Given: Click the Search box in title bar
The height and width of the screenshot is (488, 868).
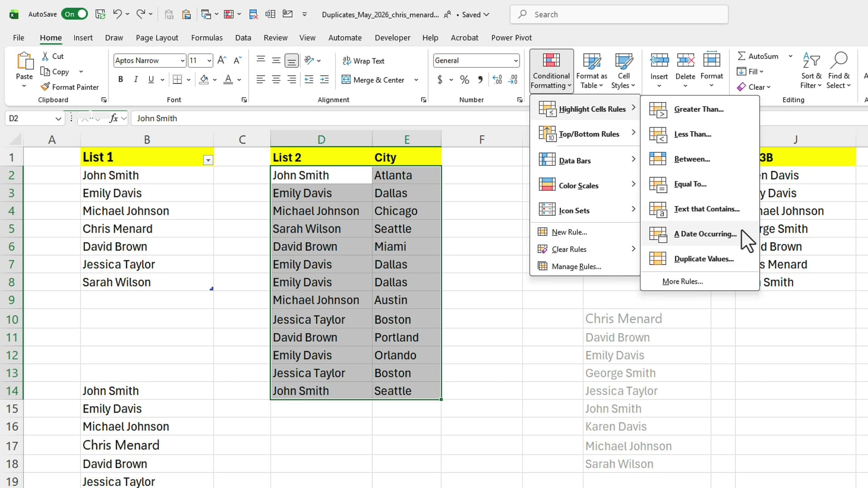Looking at the screenshot, I should (619, 14).
